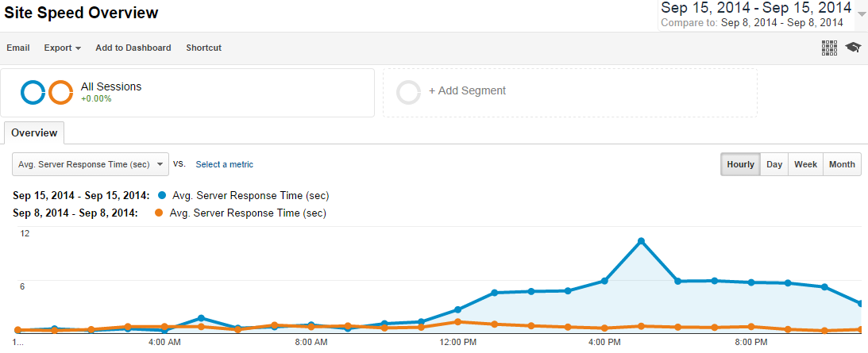Open Avg. Server Response Time metric dropdown
The image size is (868, 353).
[x=93, y=164]
